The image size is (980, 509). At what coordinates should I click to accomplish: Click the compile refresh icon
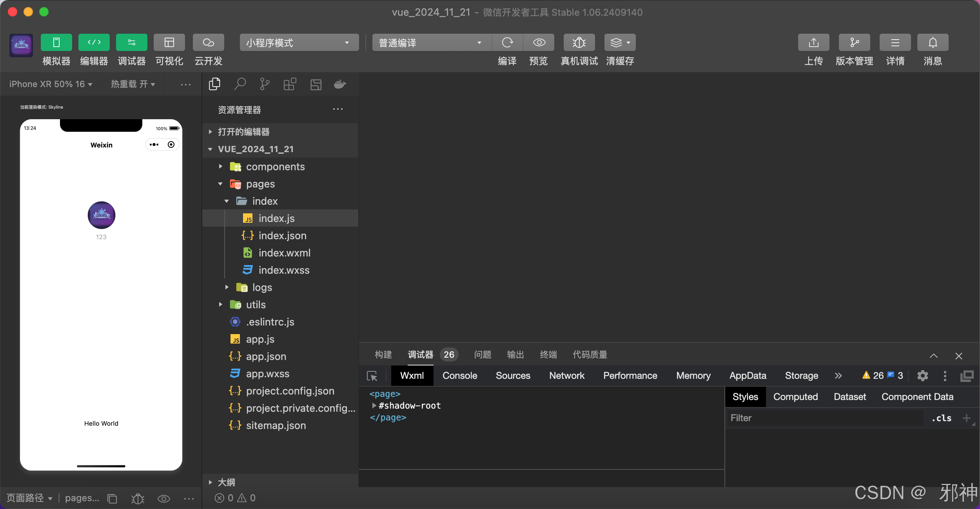click(x=507, y=43)
